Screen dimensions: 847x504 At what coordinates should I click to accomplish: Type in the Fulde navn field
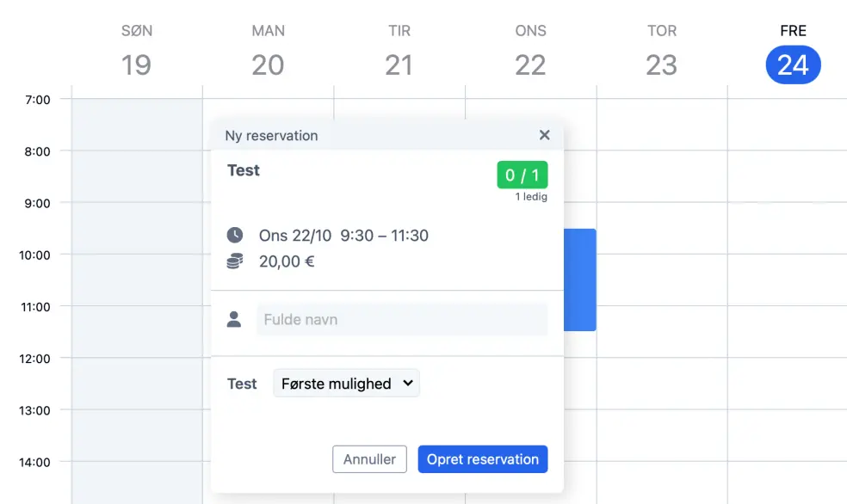point(401,319)
